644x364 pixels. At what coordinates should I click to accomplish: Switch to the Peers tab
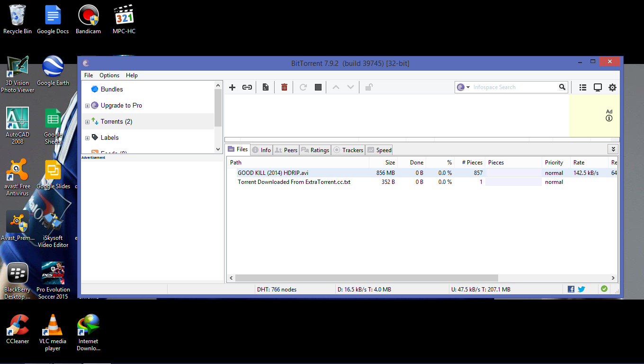[x=286, y=150]
